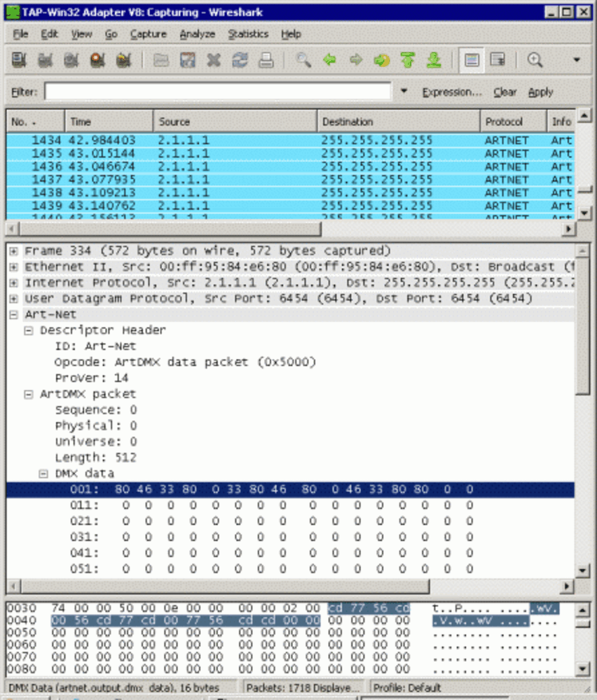The height and width of the screenshot is (700, 597).
Task: Open the list of capture interfaces
Action: (x=19, y=60)
